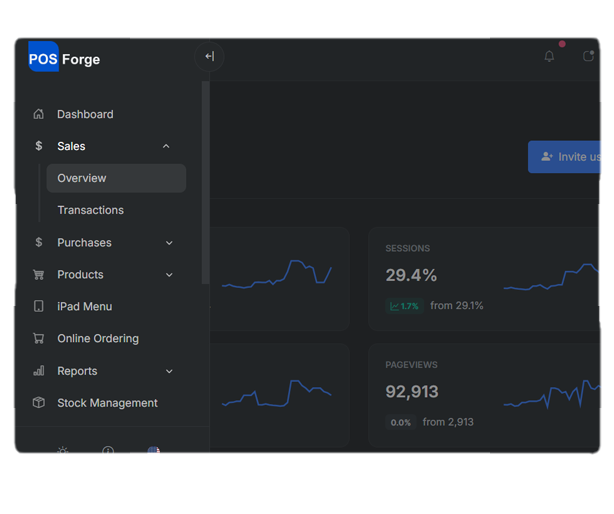Expand the Purchases submenu chevron

point(169,243)
